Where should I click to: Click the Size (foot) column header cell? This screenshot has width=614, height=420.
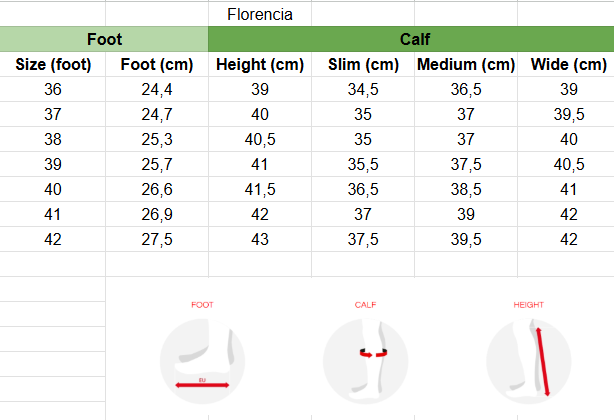[53, 65]
